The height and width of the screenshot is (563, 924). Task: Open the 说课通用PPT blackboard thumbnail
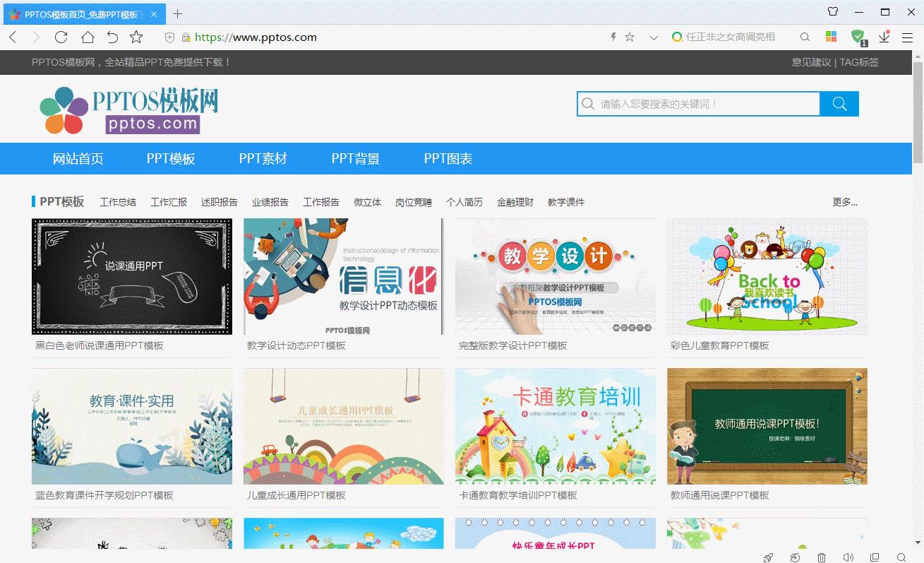point(132,276)
